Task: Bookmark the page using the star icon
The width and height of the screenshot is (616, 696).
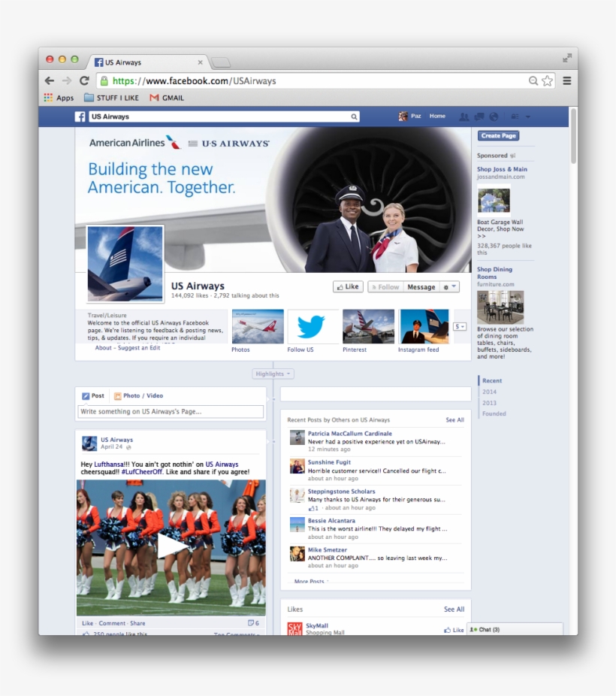Action: (x=546, y=80)
